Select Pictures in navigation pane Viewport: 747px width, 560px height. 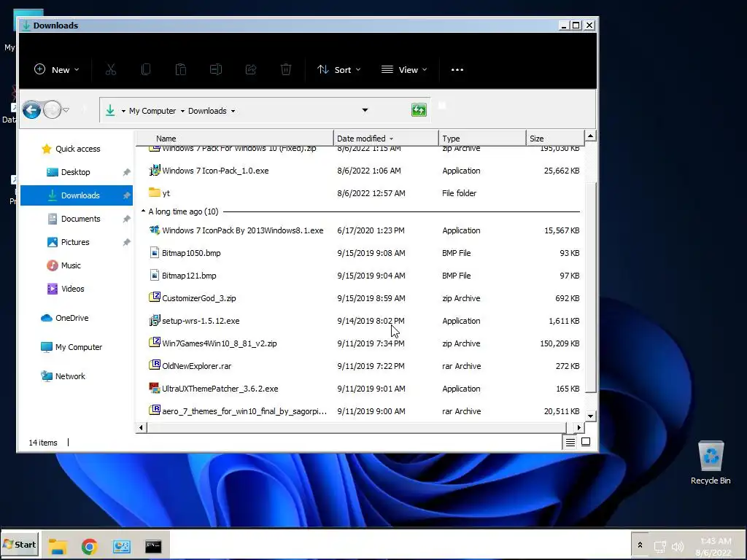pyautogui.click(x=68, y=242)
